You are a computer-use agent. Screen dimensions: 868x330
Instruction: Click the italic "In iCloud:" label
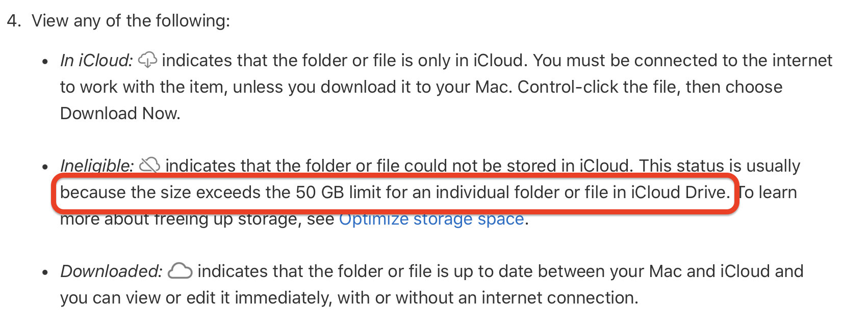coord(96,61)
